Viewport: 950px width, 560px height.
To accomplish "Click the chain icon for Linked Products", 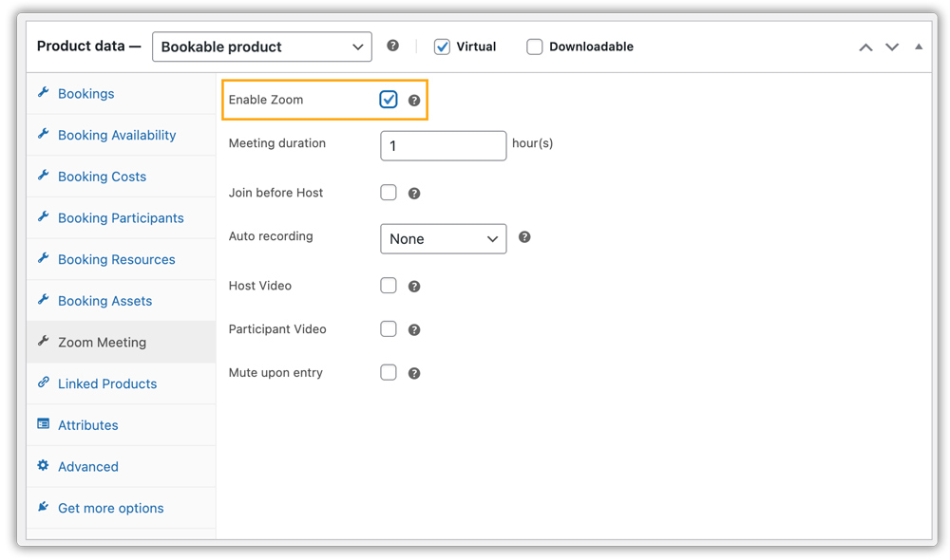I will [x=43, y=383].
